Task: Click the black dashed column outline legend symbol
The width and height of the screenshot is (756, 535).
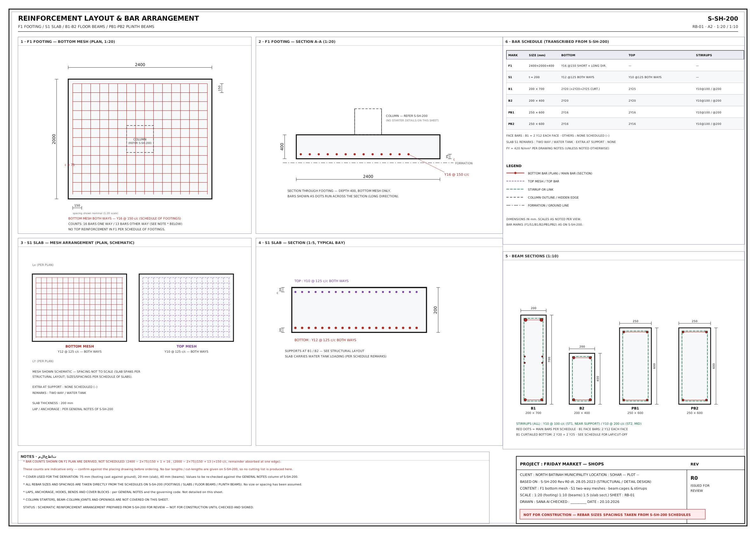Action: 515,197
